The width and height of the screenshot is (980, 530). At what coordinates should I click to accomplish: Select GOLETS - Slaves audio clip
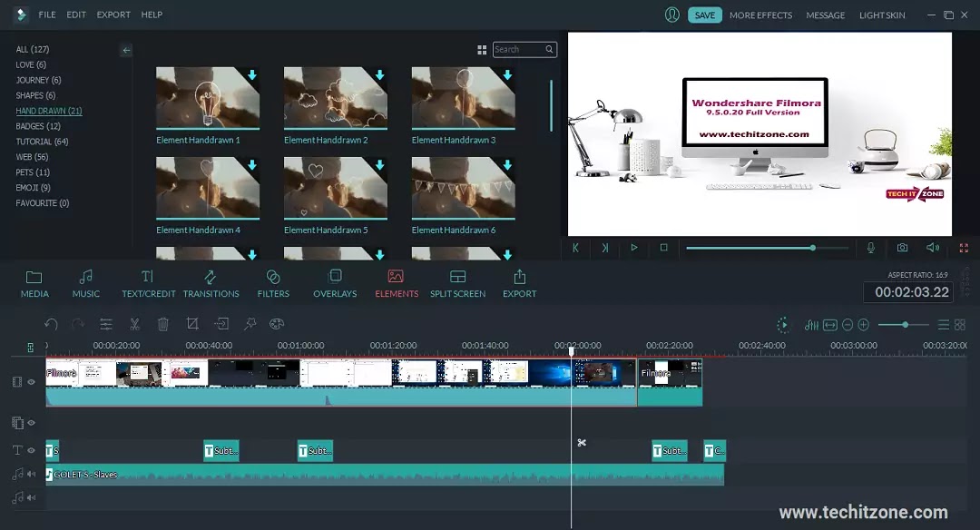coord(385,475)
